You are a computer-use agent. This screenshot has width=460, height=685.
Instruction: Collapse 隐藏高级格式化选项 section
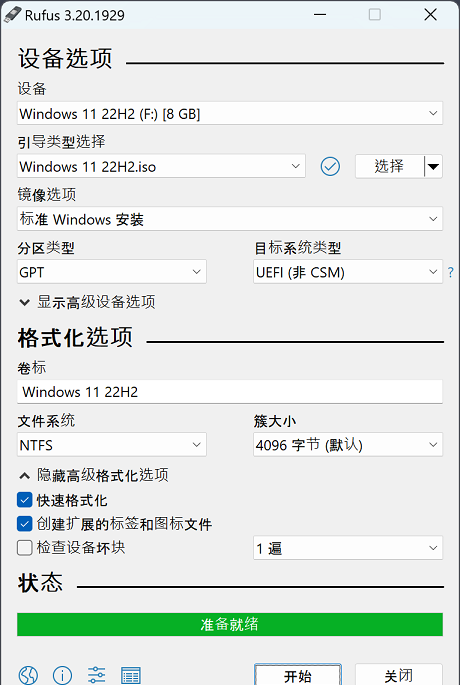pyautogui.click(x=93, y=475)
